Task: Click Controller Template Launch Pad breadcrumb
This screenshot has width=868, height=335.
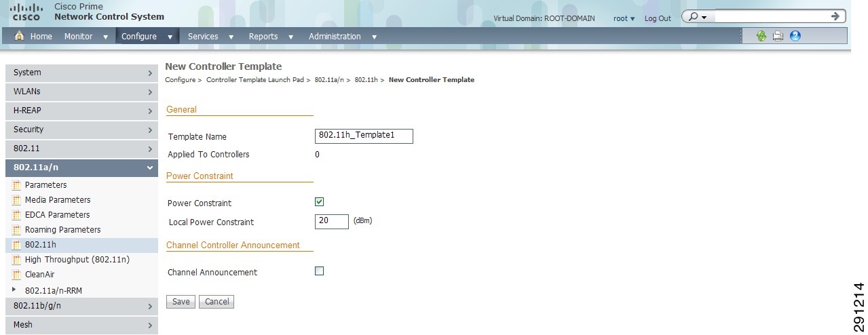Action: click(256, 80)
